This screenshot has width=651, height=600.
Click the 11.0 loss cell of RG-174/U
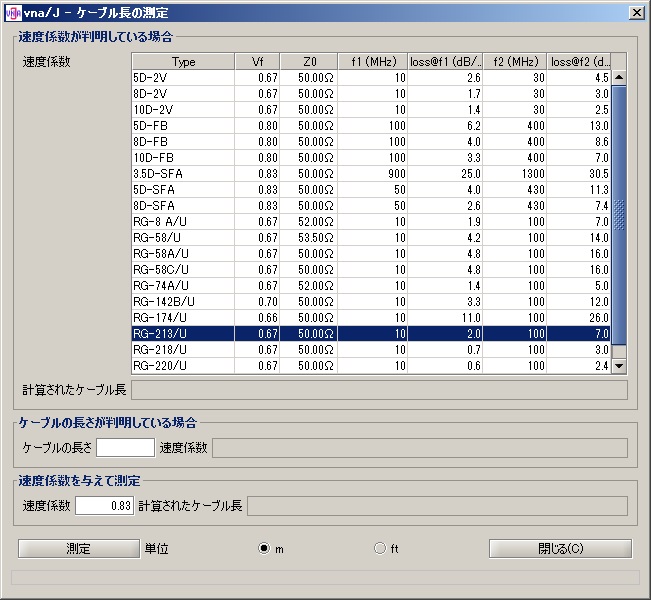(x=445, y=318)
